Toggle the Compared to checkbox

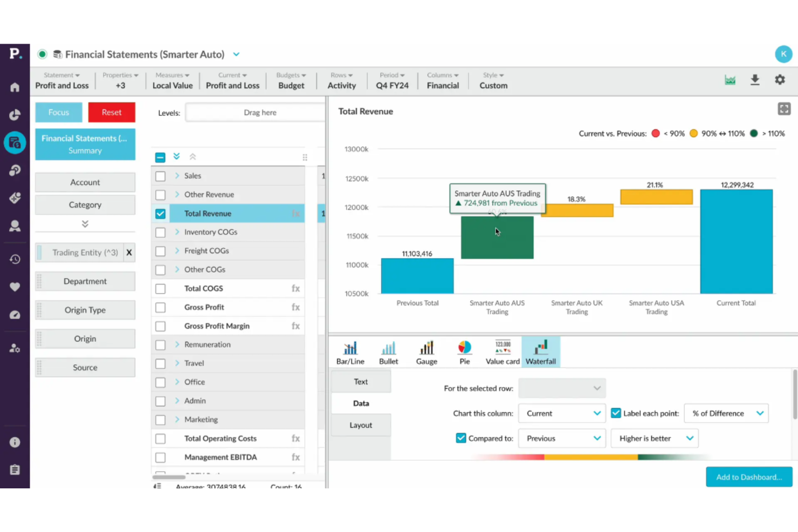click(x=460, y=438)
